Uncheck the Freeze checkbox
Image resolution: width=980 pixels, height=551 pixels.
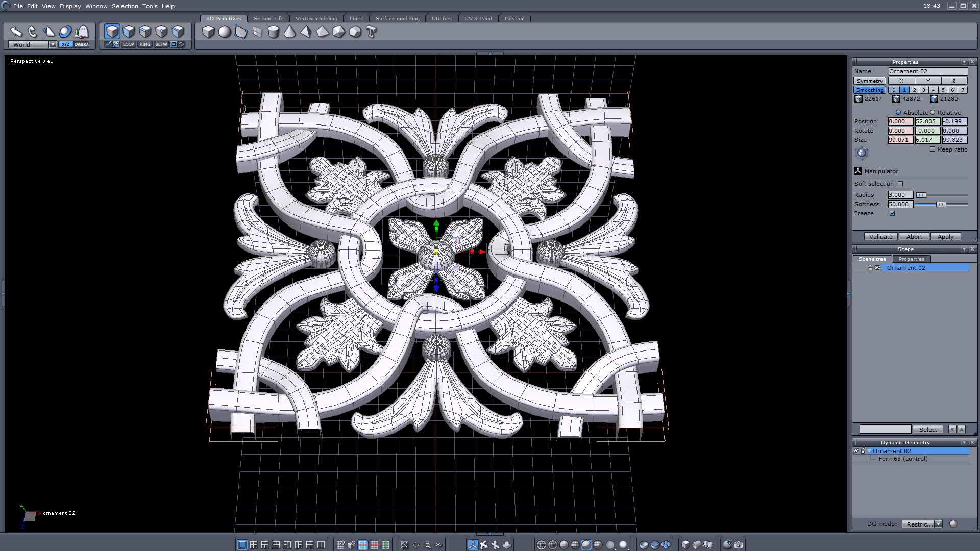(892, 213)
